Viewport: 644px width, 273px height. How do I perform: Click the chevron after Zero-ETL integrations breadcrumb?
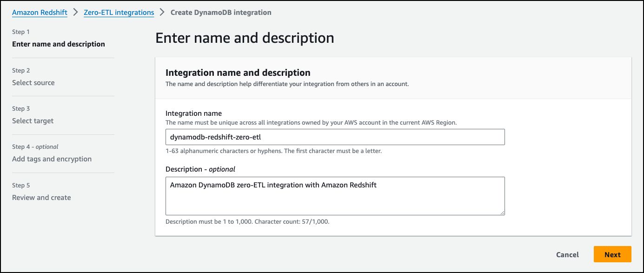coord(162,13)
